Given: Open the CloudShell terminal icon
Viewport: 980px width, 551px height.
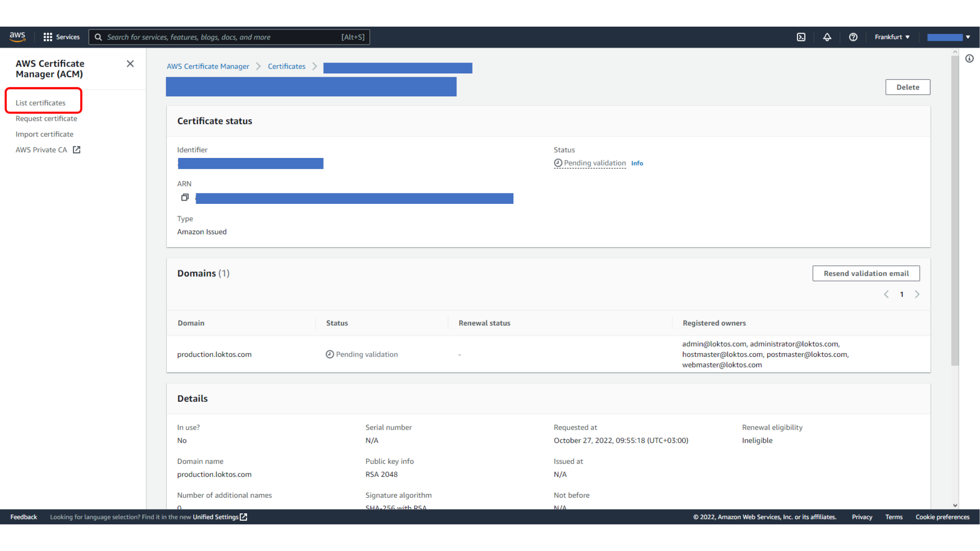Looking at the screenshot, I should [801, 37].
